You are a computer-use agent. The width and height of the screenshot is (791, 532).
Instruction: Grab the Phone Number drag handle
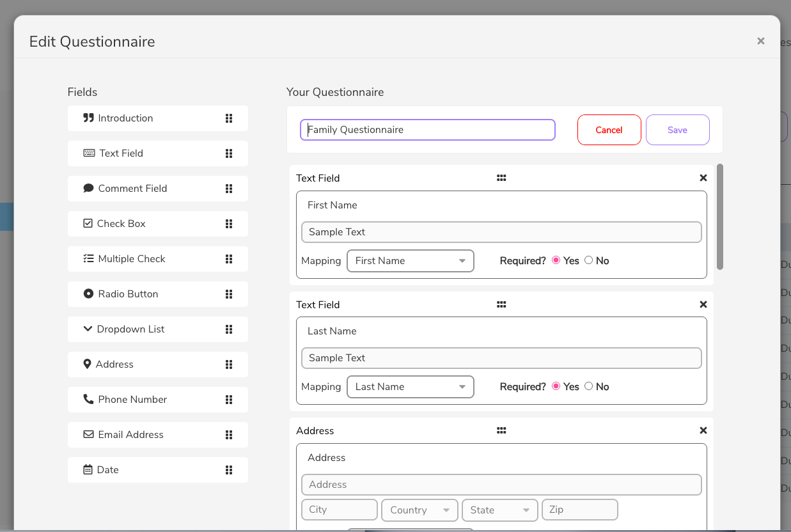tap(229, 400)
